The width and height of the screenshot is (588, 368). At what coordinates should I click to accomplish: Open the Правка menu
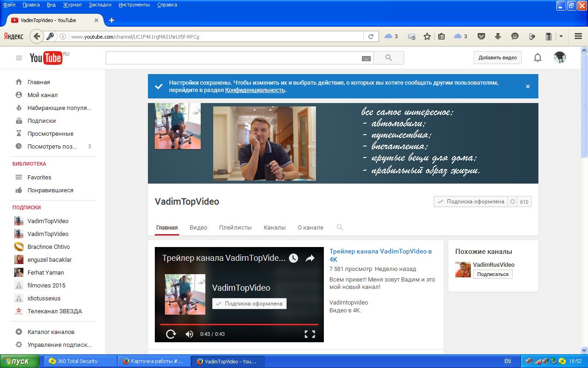(31, 5)
